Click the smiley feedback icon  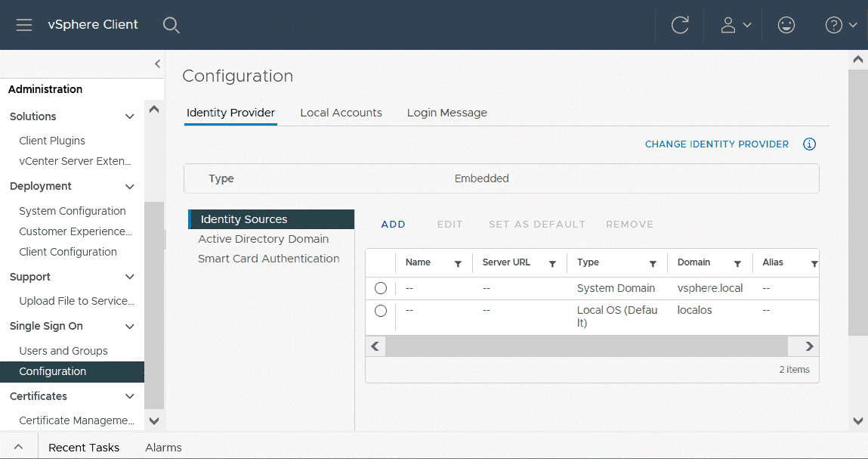pos(786,25)
